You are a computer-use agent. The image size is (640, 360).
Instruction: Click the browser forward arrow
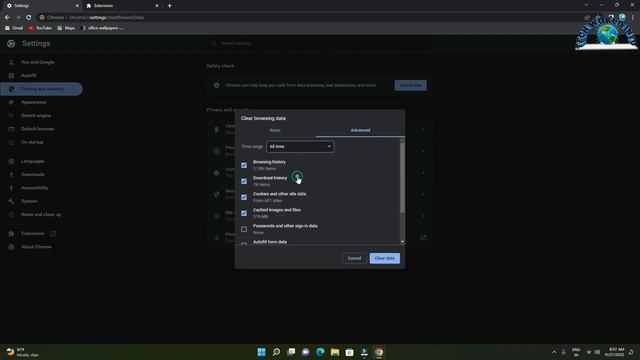(18, 18)
